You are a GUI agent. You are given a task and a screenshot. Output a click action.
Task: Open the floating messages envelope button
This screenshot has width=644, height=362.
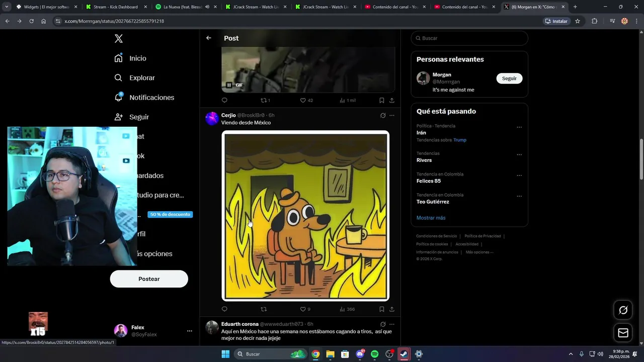(623, 333)
